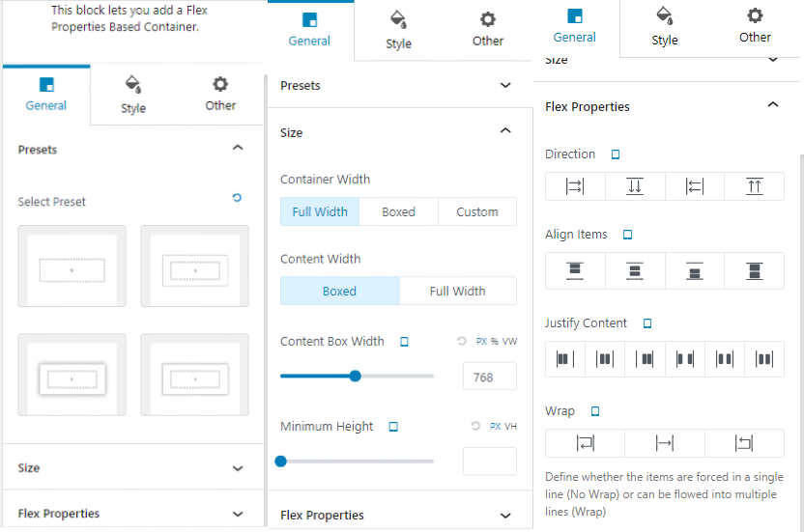Set Content Width to Full Width
Screen dimensions: 804x532
(x=457, y=292)
